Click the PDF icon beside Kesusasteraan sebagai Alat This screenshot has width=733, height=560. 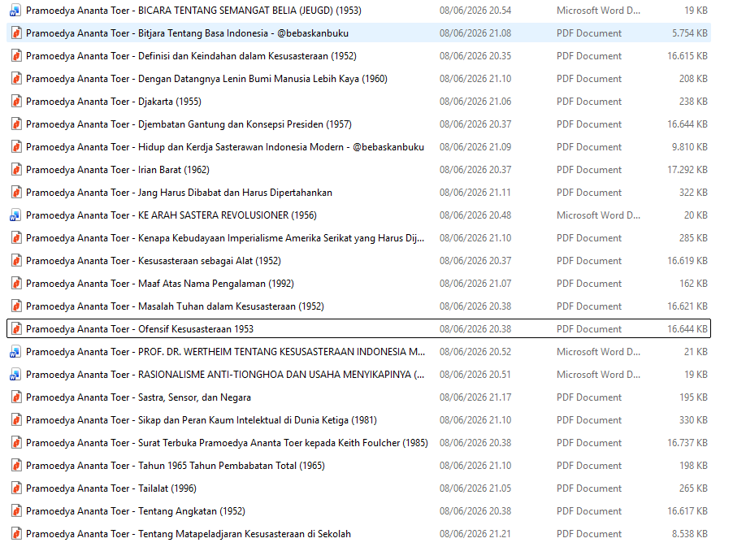tap(16, 261)
